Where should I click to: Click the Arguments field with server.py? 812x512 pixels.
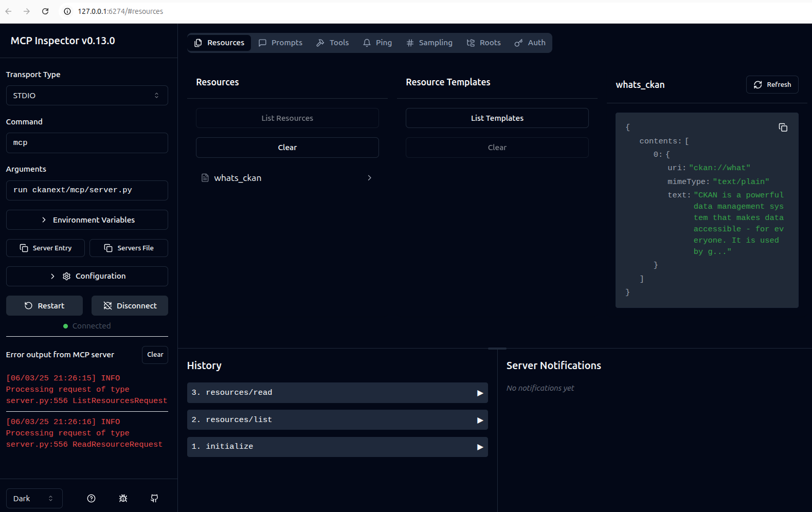tap(87, 190)
